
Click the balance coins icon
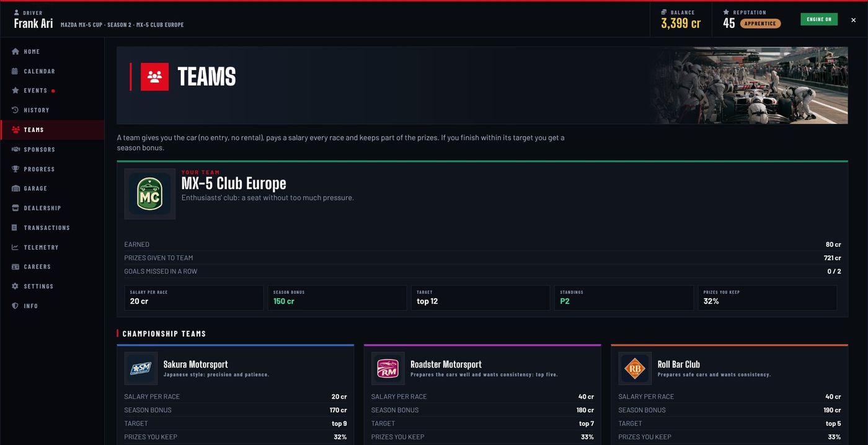point(664,12)
